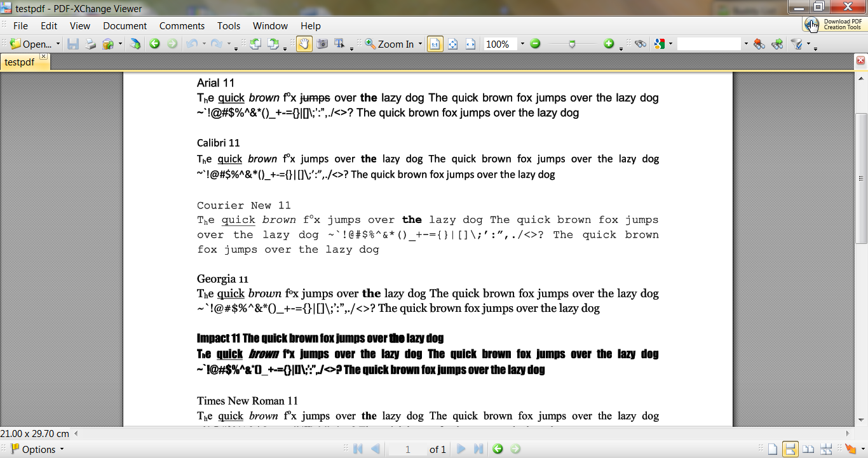The width and height of the screenshot is (868, 458).
Task: Switch to continuous facing layout
Action: tap(827, 449)
